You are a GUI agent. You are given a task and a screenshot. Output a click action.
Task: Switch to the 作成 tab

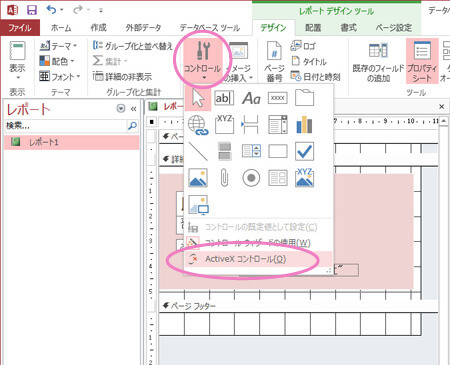click(98, 28)
